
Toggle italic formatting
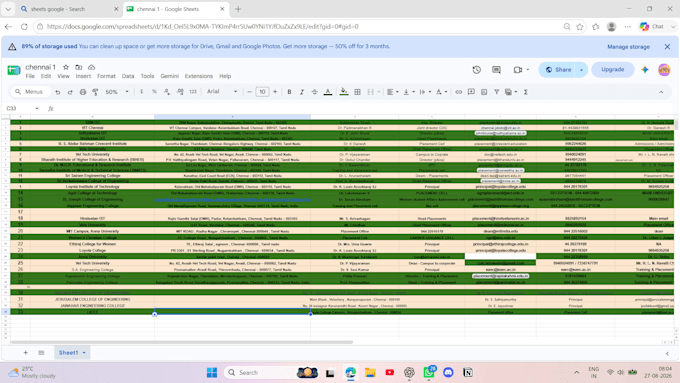click(302, 92)
